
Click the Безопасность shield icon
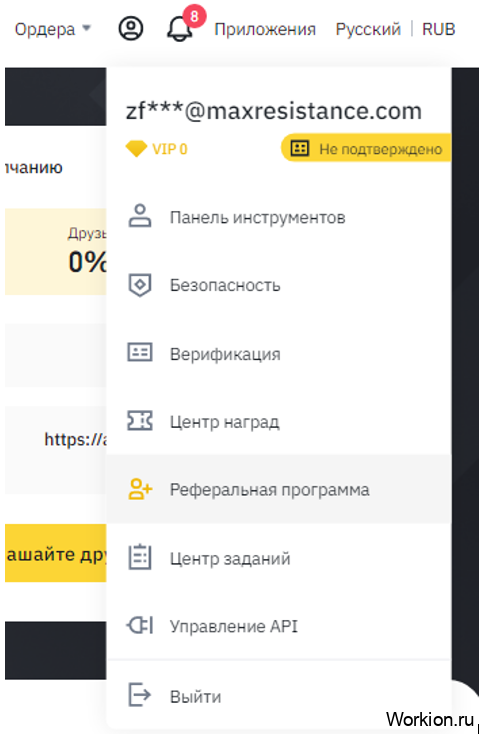tap(140, 285)
